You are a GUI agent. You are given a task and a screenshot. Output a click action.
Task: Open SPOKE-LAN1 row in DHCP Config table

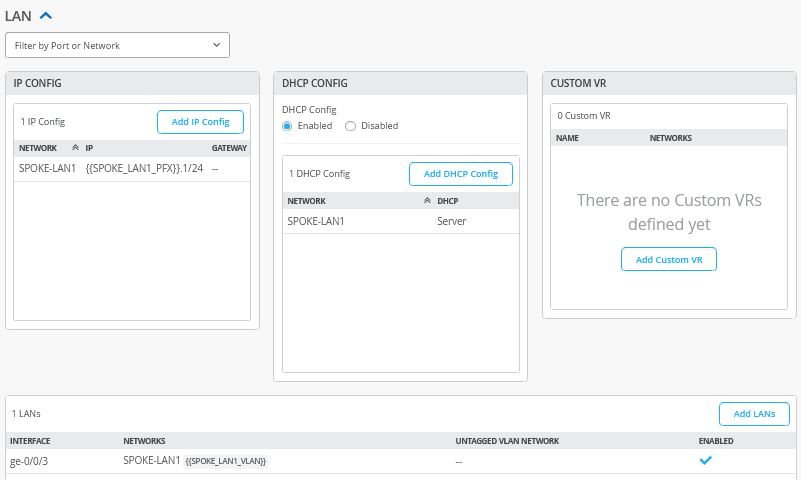coord(400,221)
